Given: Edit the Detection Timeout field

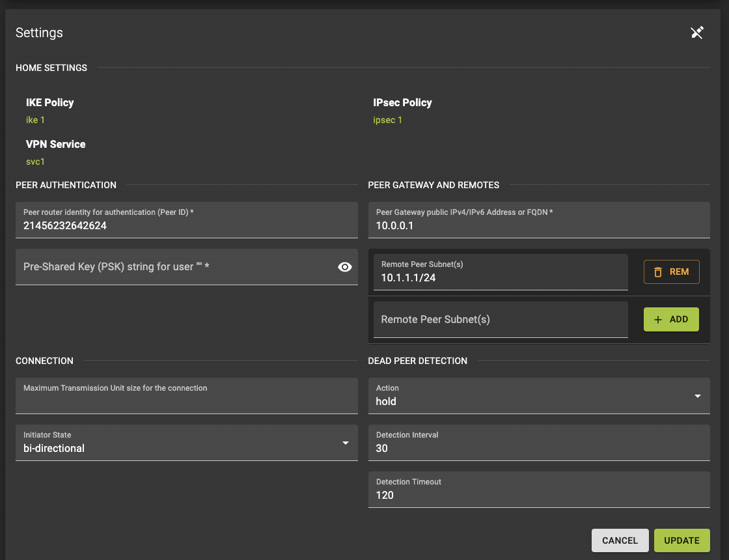Looking at the screenshot, I should coord(539,490).
